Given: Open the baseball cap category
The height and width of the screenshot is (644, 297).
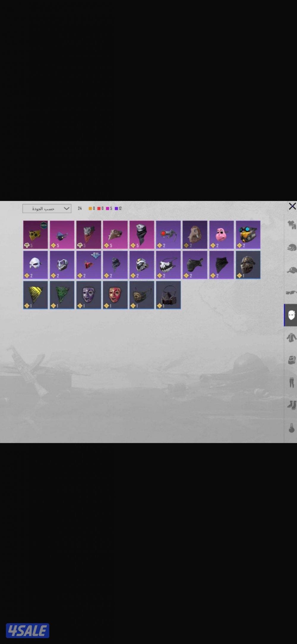Looking at the screenshot, I should tap(291, 270).
